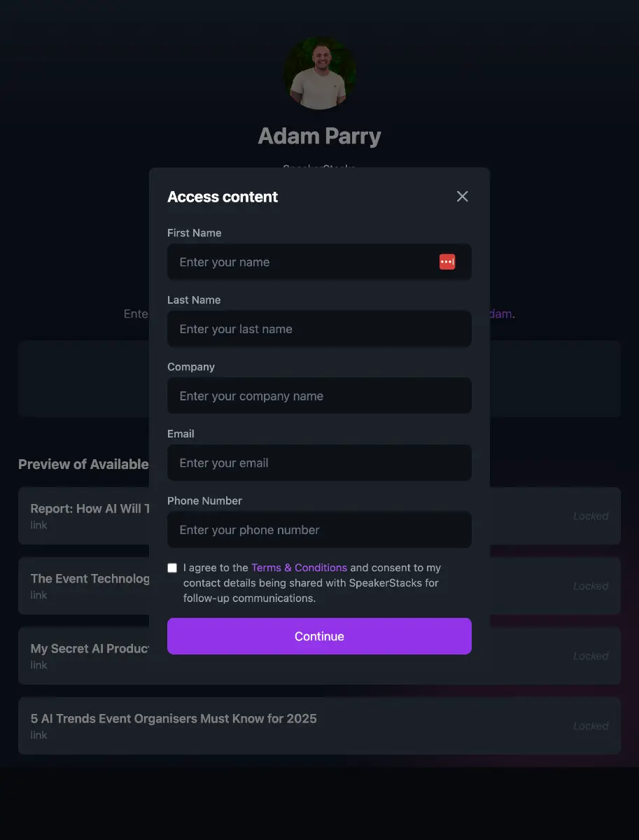Tick the Terms & Conditions agreement checkbox

click(x=172, y=568)
